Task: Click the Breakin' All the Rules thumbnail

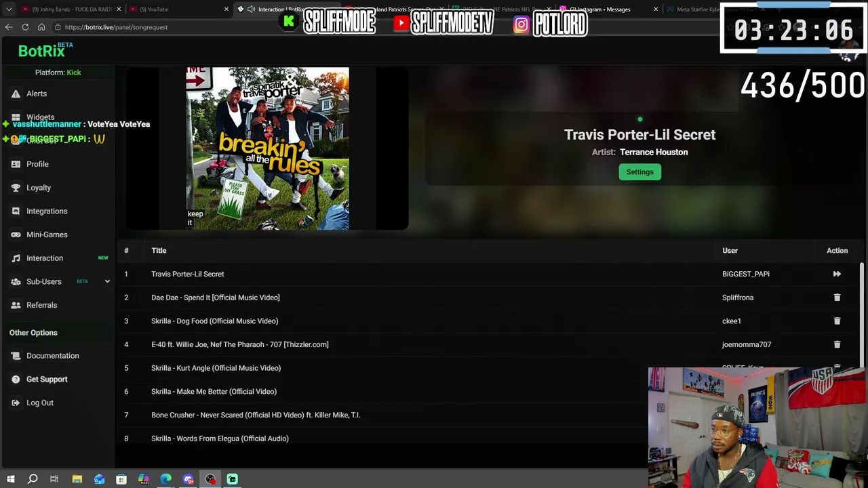Action: tap(267, 148)
